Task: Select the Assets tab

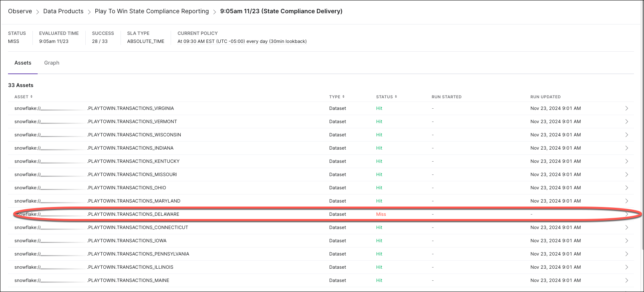Action: click(x=23, y=63)
